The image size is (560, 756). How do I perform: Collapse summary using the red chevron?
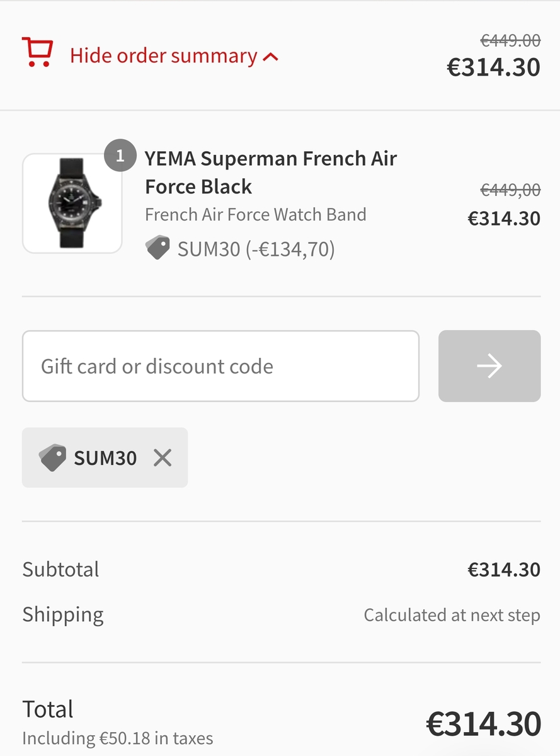(x=271, y=57)
